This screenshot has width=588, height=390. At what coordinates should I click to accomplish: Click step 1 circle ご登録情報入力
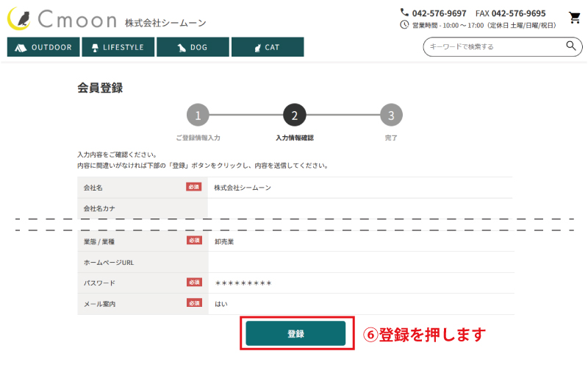click(x=198, y=115)
